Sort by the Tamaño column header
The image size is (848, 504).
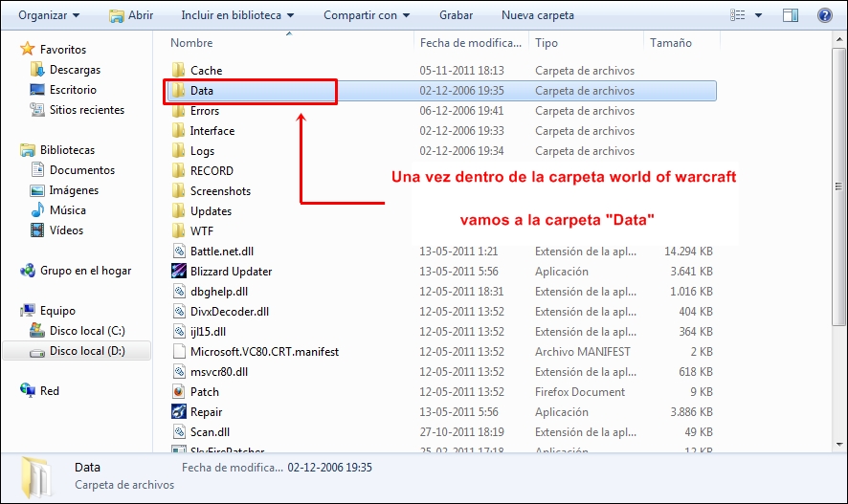671,43
